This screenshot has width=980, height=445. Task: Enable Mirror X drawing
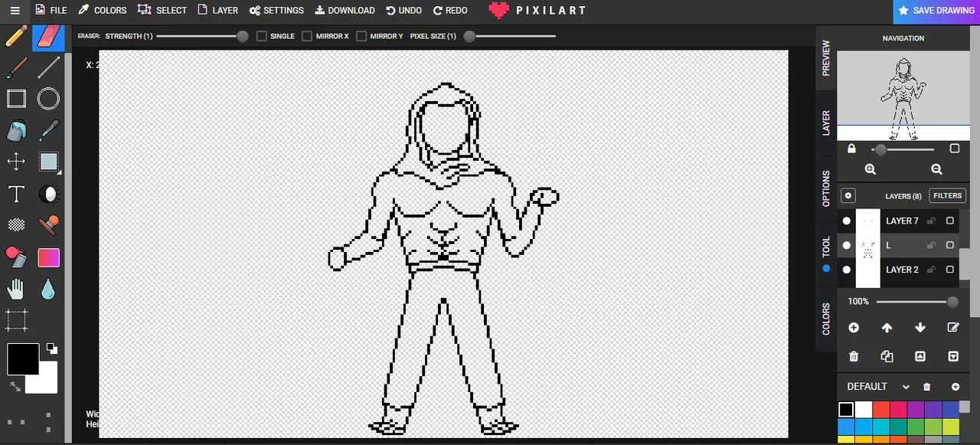point(306,36)
